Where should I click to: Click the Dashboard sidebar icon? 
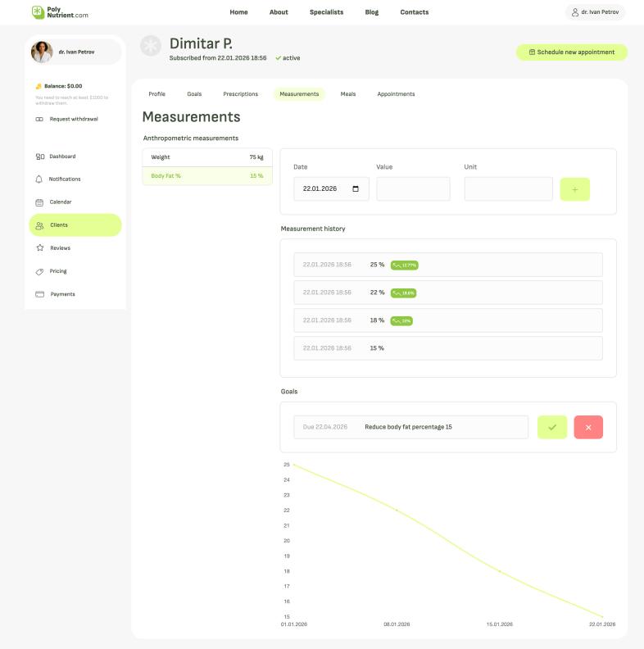tap(39, 157)
